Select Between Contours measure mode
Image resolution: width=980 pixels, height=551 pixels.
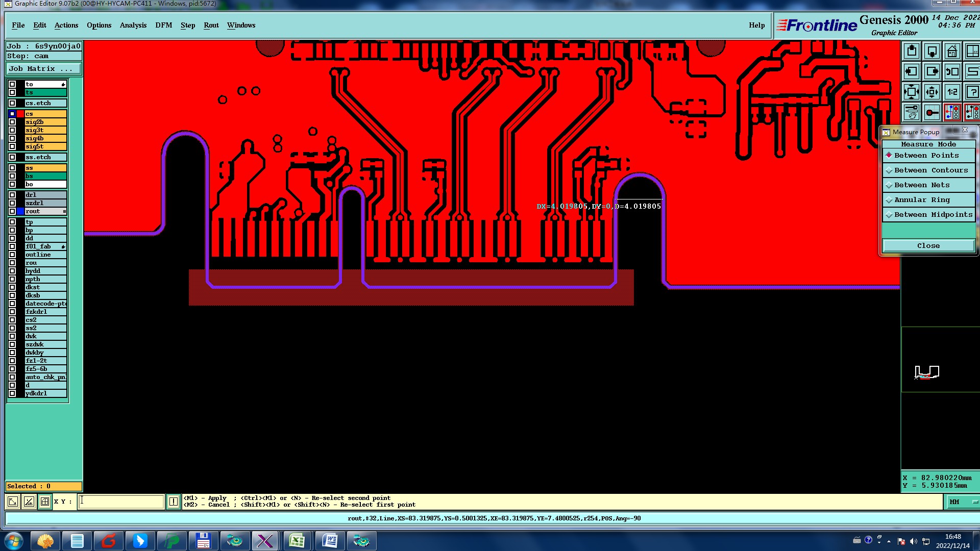click(x=928, y=170)
